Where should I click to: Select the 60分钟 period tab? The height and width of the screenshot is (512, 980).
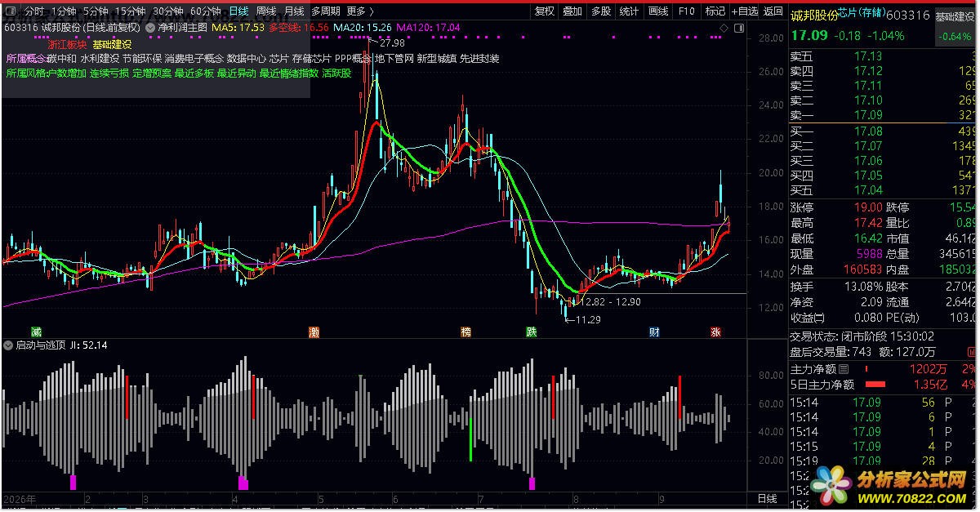click(x=206, y=11)
